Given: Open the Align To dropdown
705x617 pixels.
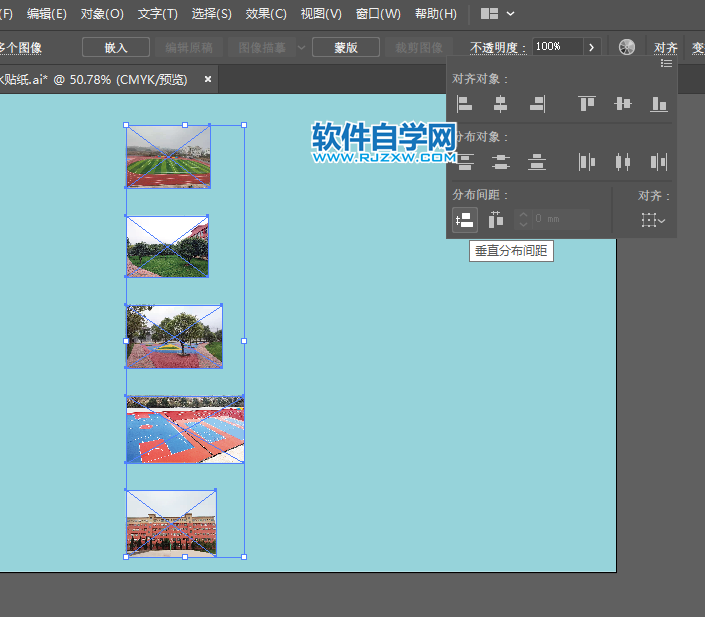Looking at the screenshot, I should tap(654, 220).
